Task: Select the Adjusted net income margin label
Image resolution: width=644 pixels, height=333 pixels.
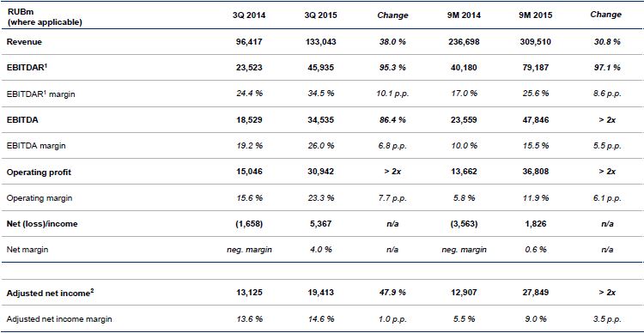Action: [59, 318]
